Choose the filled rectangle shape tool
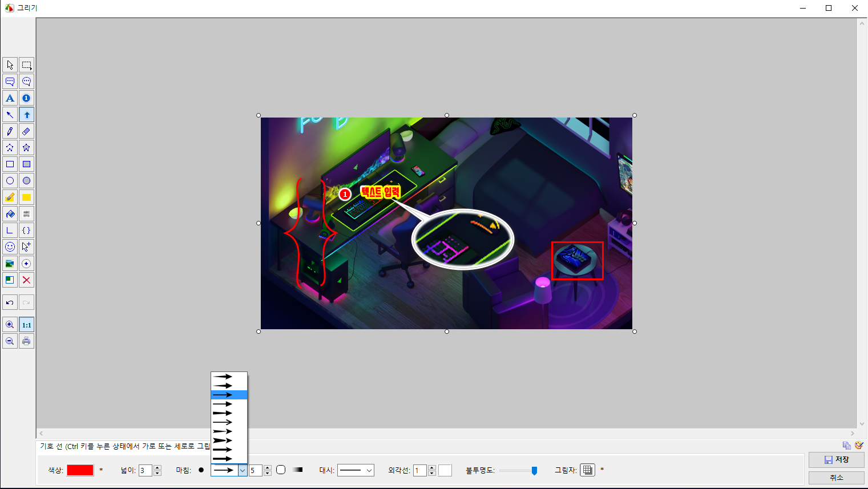The image size is (868, 489). click(x=26, y=164)
